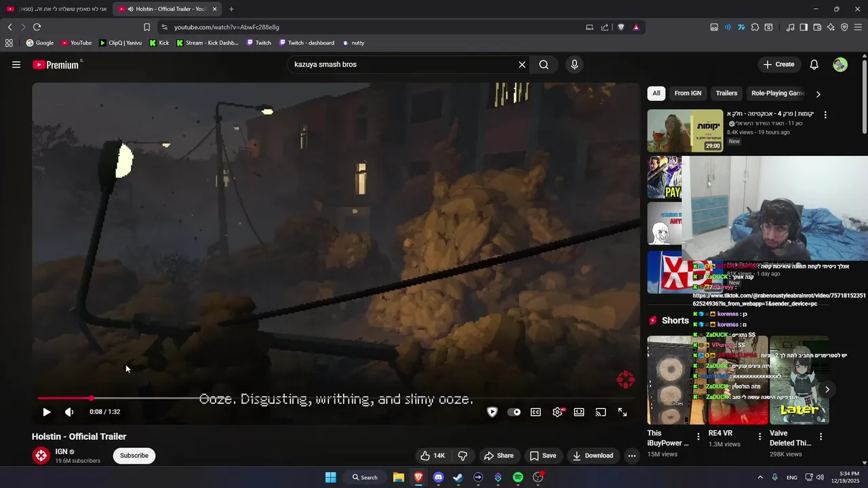
Task: Open the browser main hamburger menu
Action: pos(858,27)
